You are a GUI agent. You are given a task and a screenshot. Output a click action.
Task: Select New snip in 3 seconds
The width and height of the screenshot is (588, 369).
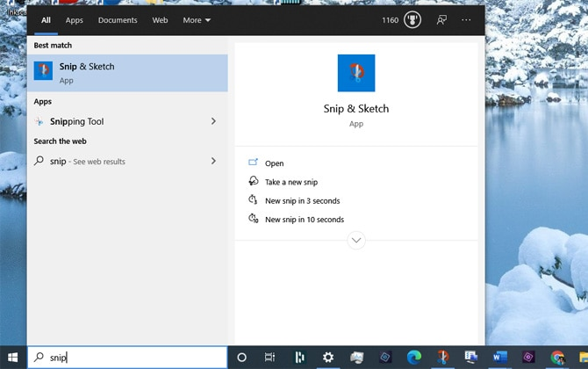(x=302, y=201)
